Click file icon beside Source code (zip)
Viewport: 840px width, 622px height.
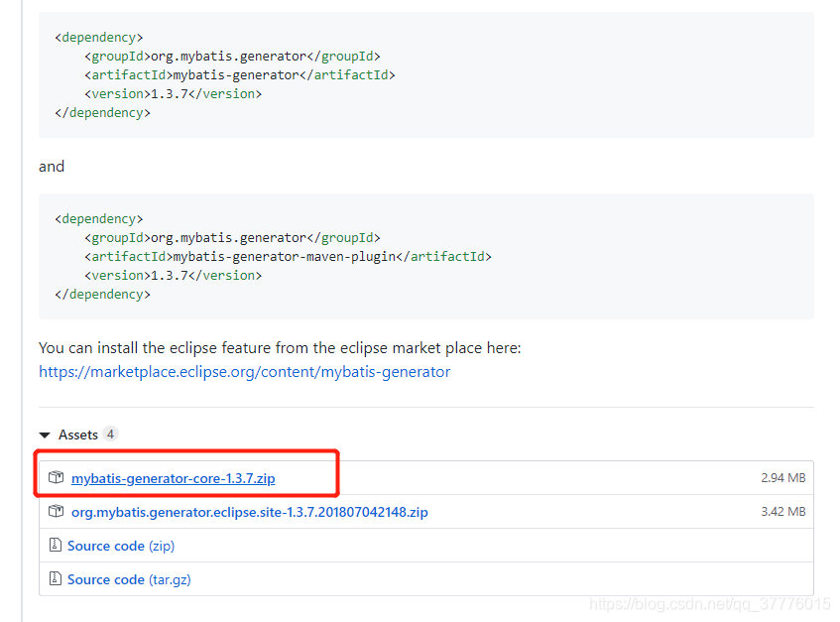click(x=56, y=545)
